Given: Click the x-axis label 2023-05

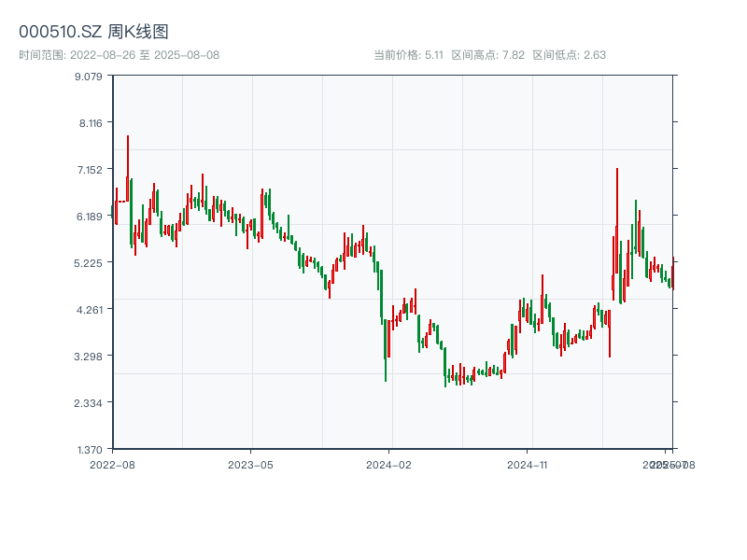Looking at the screenshot, I should pos(250,465).
